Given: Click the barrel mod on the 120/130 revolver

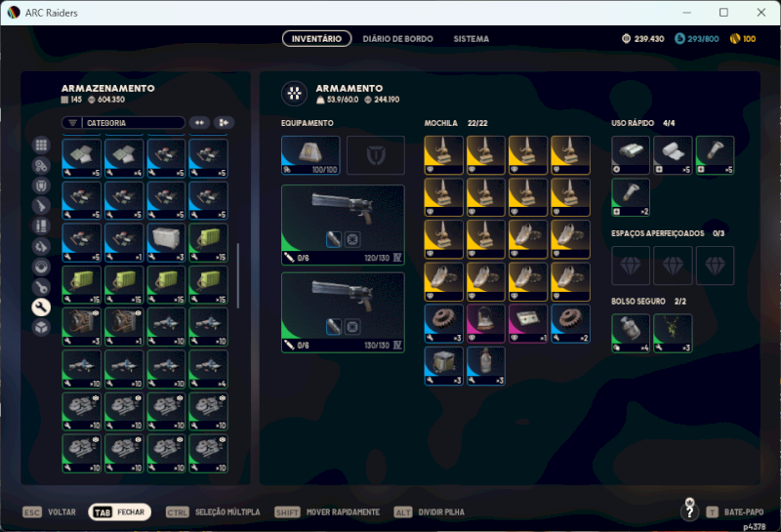Looking at the screenshot, I should [x=334, y=239].
